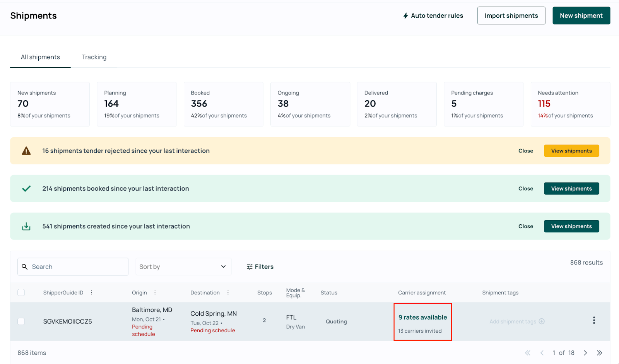Click 13 carriers invited text

420,331
